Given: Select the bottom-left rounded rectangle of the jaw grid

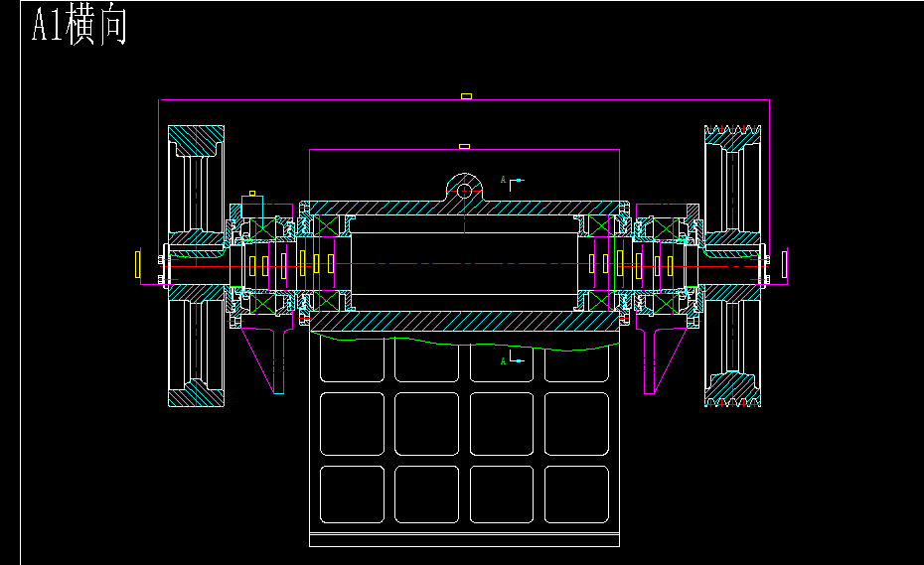Looking at the screenshot, I should (x=352, y=494).
